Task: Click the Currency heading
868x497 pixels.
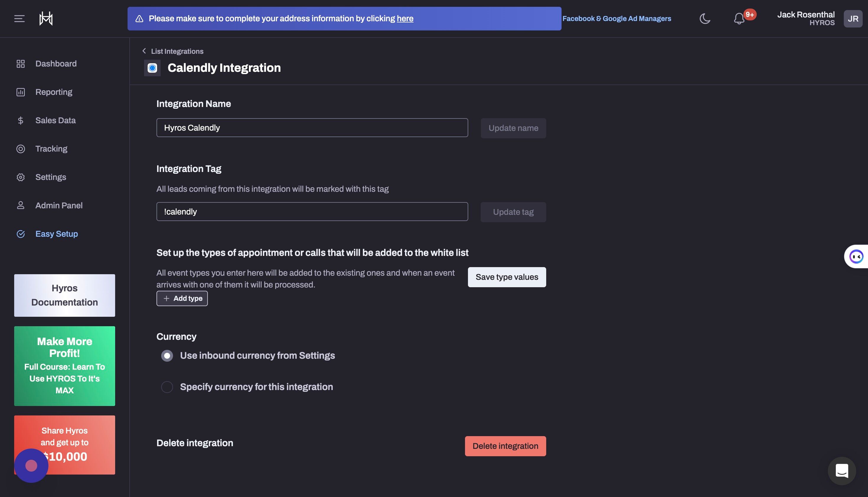Action: coord(176,337)
